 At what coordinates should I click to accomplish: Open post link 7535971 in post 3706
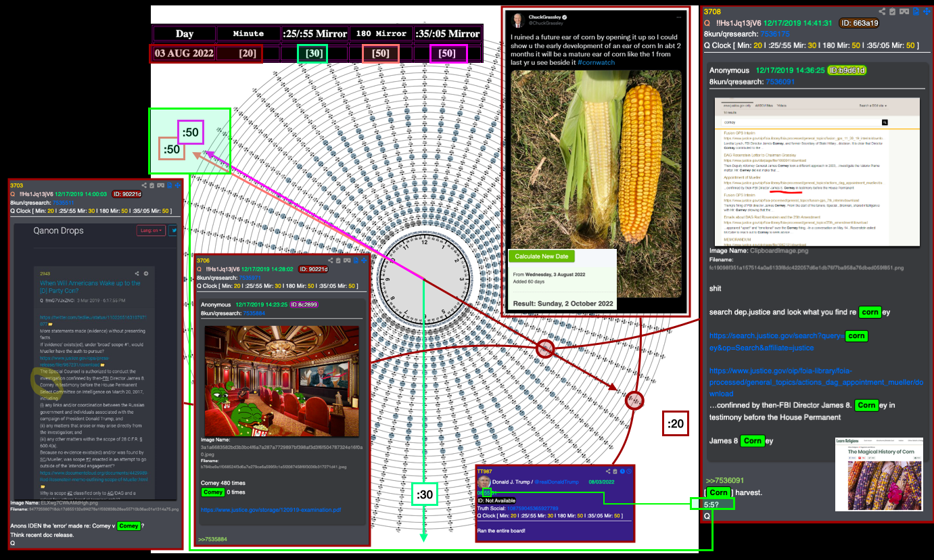(x=250, y=278)
